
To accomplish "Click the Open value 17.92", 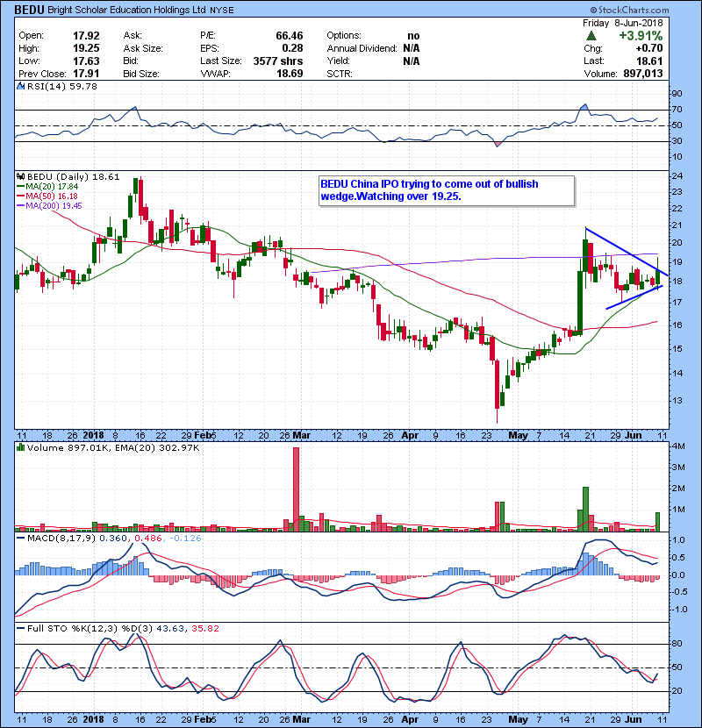I will point(86,36).
